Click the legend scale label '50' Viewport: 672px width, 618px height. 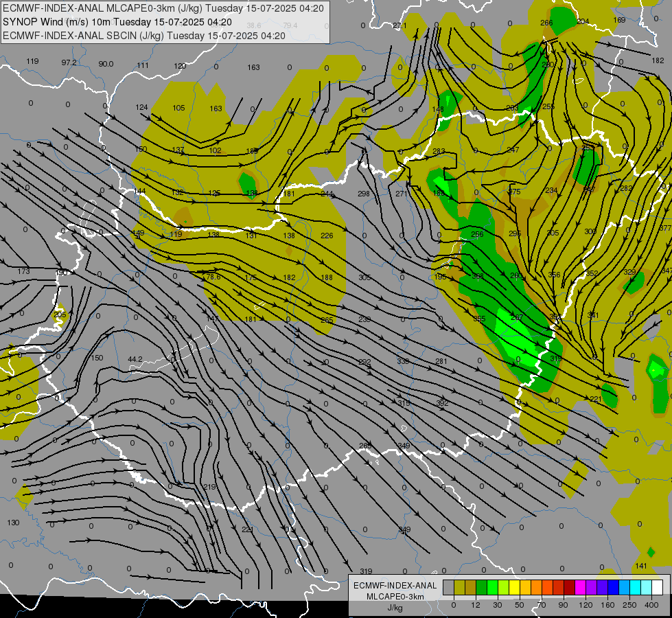[x=520, y=605]
